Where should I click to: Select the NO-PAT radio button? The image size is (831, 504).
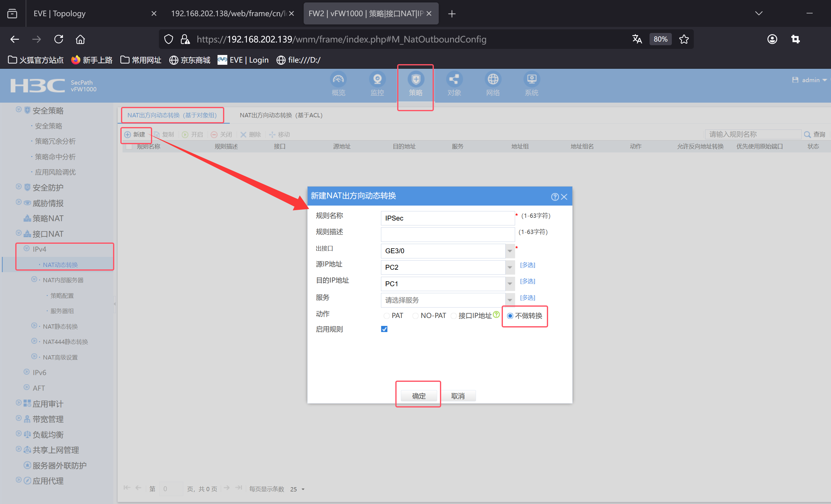pyautogui.click(x=416, y=316)
